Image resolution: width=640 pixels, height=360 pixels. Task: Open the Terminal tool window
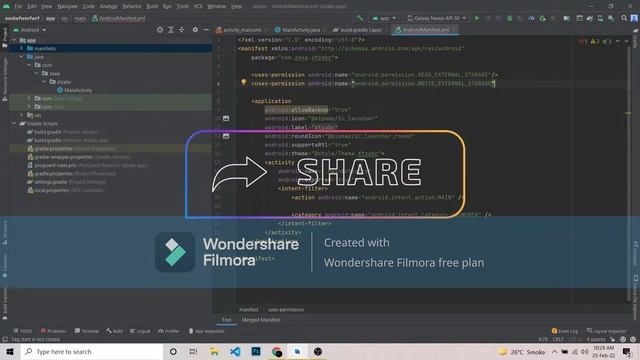[x=87, y=331]
